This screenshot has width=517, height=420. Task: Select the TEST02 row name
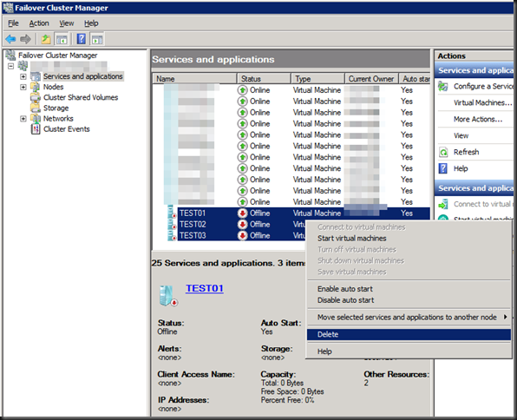pos(193,225)
